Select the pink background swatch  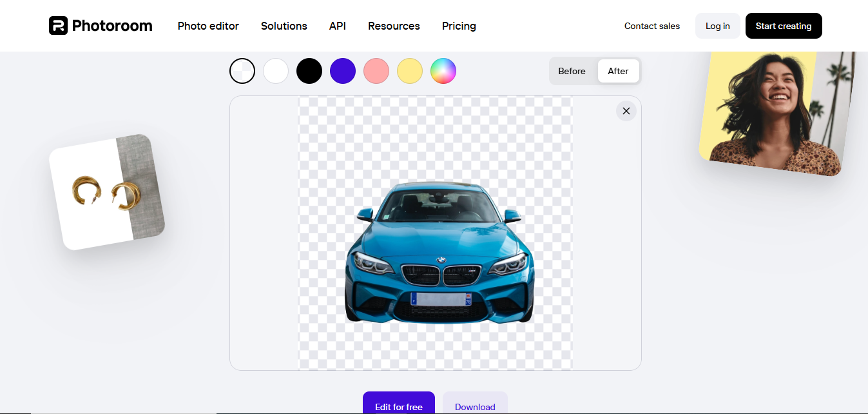point(376,71)
